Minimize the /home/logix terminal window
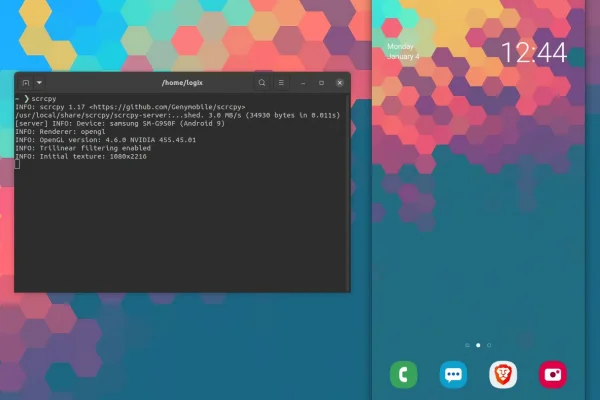The width and height of the screenshot is (600, 400). point(303,83)
